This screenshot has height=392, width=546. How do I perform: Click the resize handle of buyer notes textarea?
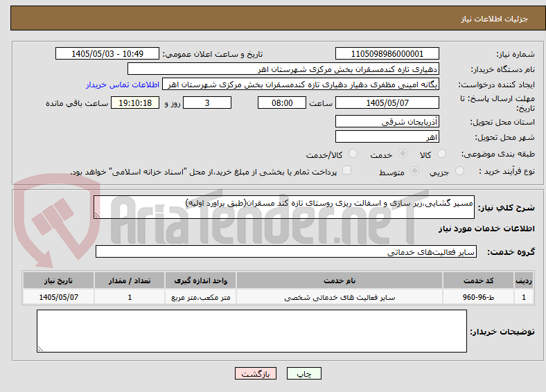click(x=40, y=348)
